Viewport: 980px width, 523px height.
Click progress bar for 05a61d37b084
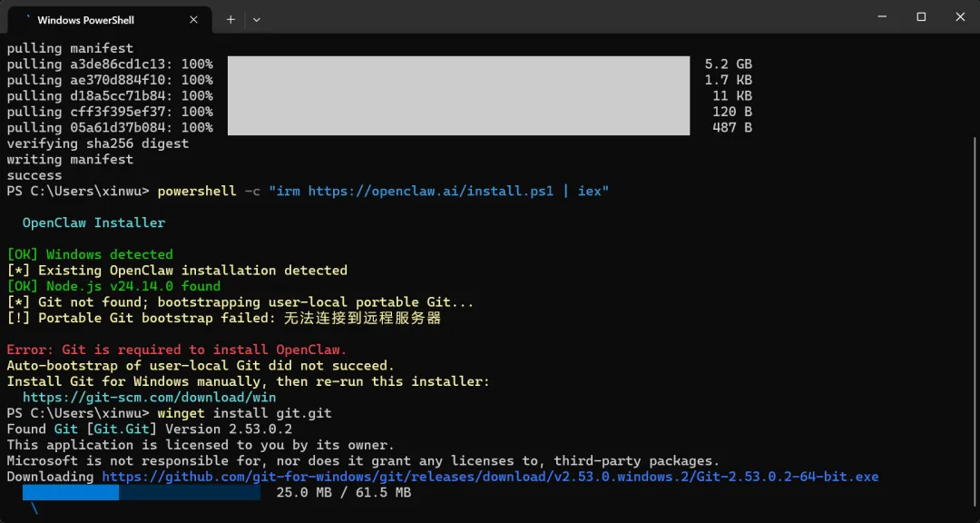[458, 128]
